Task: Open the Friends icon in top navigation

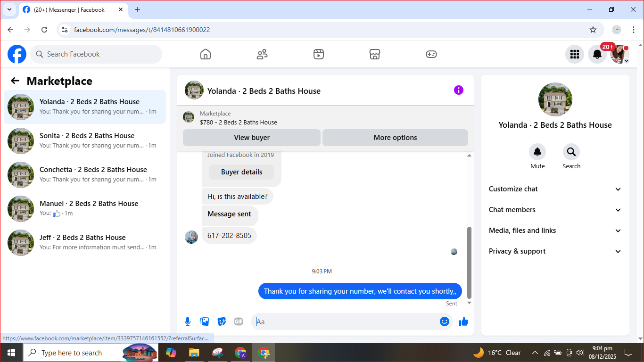Action: [x=262, y=54]
